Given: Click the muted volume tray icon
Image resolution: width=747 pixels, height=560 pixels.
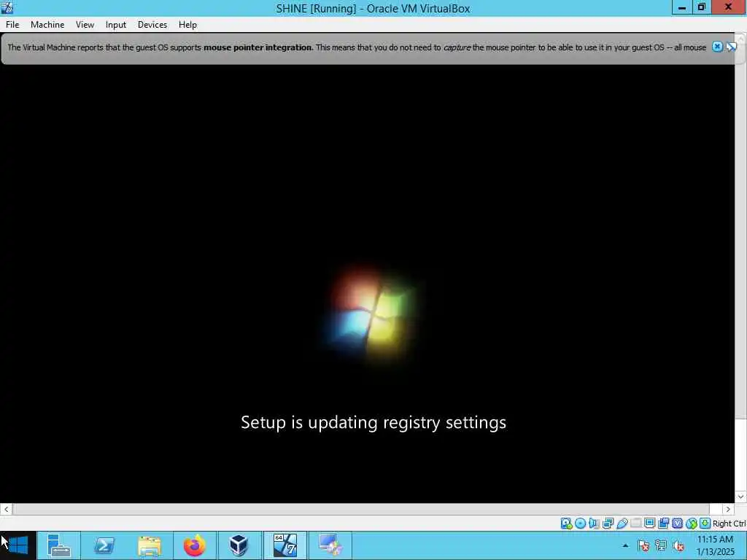Looking at the screenshot, I should coord(678,545).
